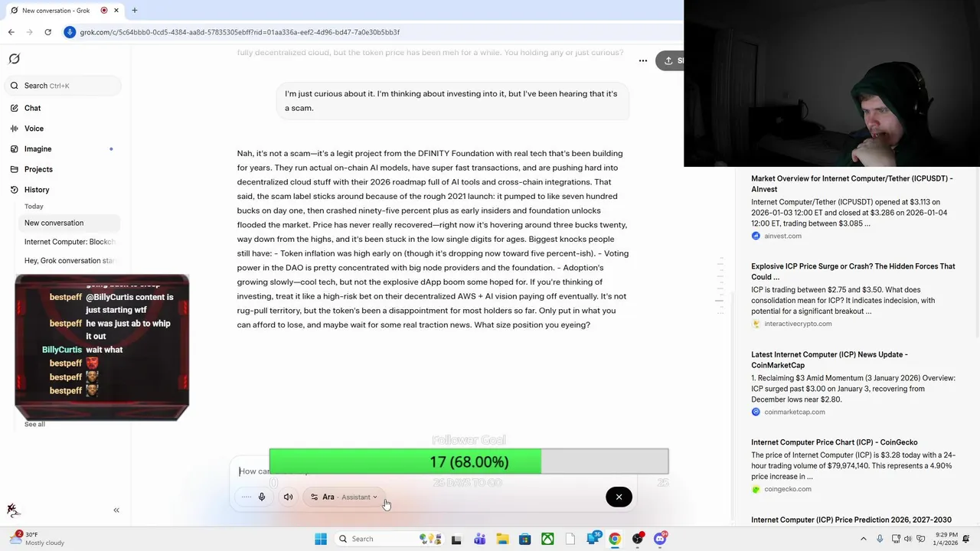Reload the page with refresh icon

coord(48,32)
